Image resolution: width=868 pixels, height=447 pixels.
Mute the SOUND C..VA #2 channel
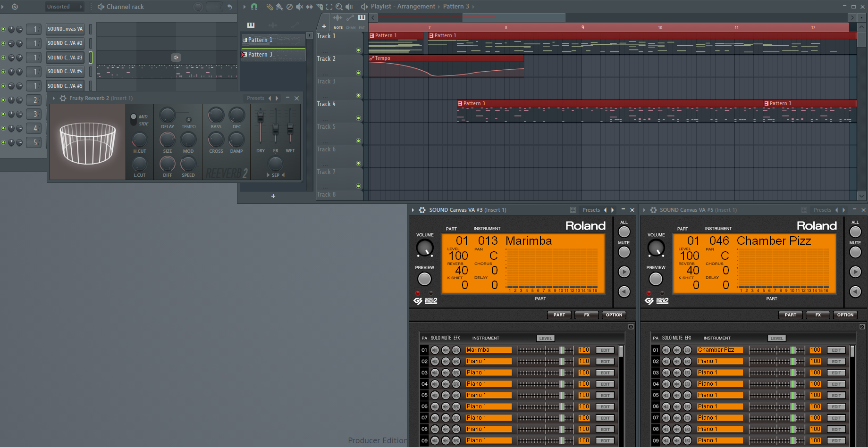pos(3,43)
